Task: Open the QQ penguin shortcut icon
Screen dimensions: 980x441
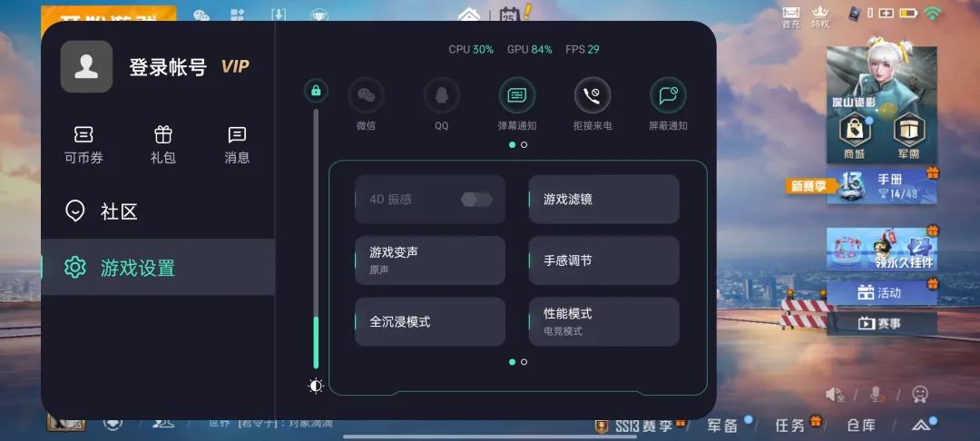Action: pos(442,95)
